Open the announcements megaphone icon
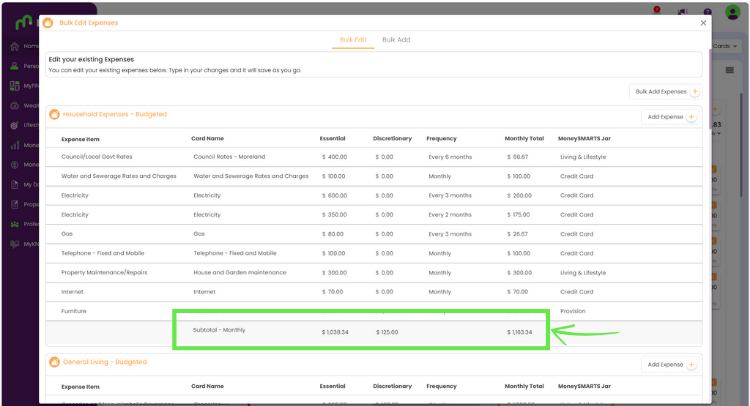The height and width of the screenshot is (406, 750). (x=683, y=11)
